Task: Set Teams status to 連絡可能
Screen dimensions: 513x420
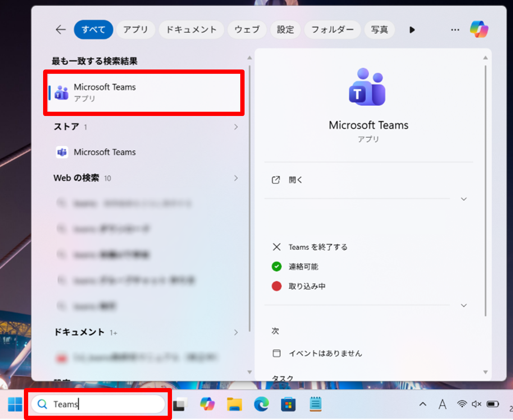Action: pyautogui.click(x=303, y=266)
